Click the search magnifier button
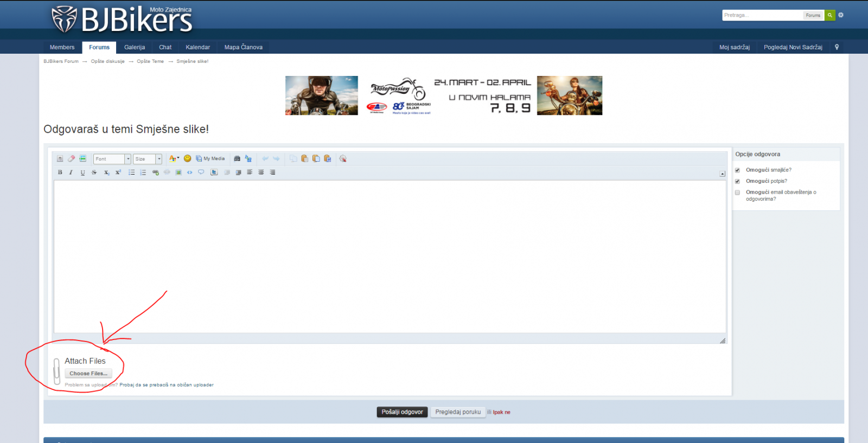868x443 pixels. (x=829, y=15)
